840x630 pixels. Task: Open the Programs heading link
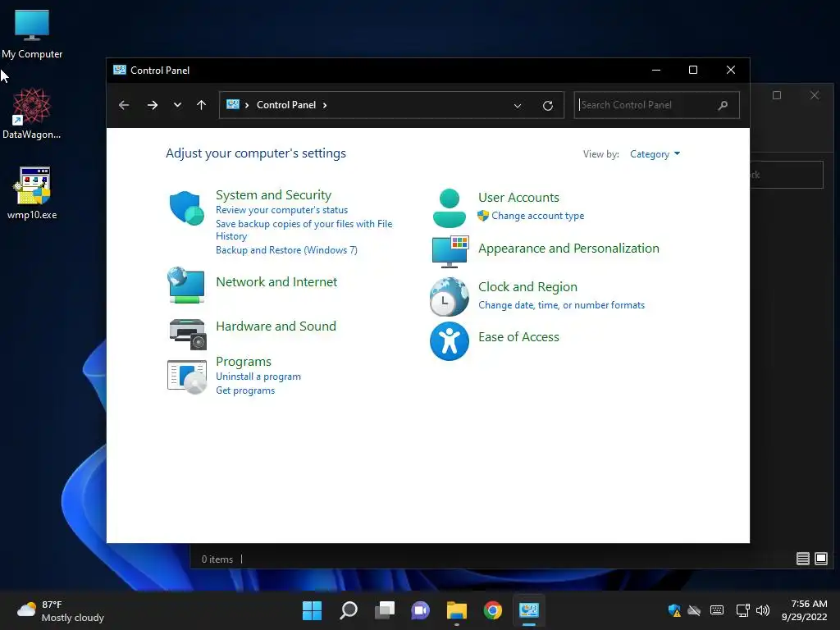click(243, 362)
